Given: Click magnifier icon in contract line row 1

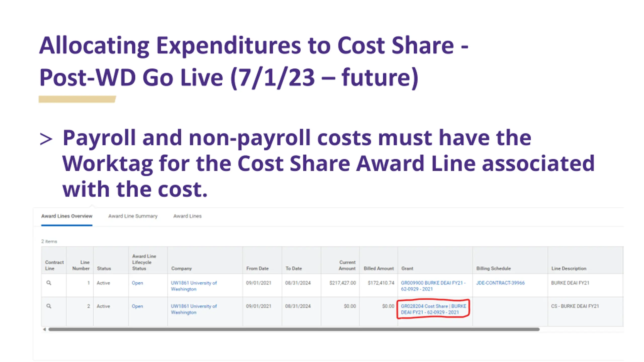Looking at the screenshot, I should tap(49, 283).
